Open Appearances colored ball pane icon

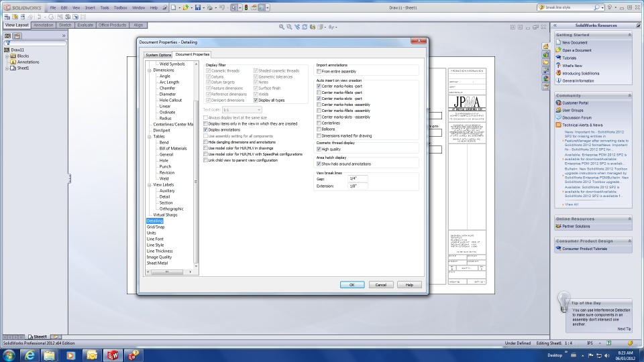545,78
